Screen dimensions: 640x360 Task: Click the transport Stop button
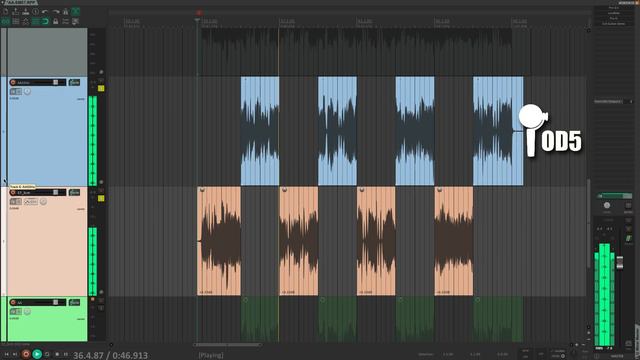[x=57, y=354]
